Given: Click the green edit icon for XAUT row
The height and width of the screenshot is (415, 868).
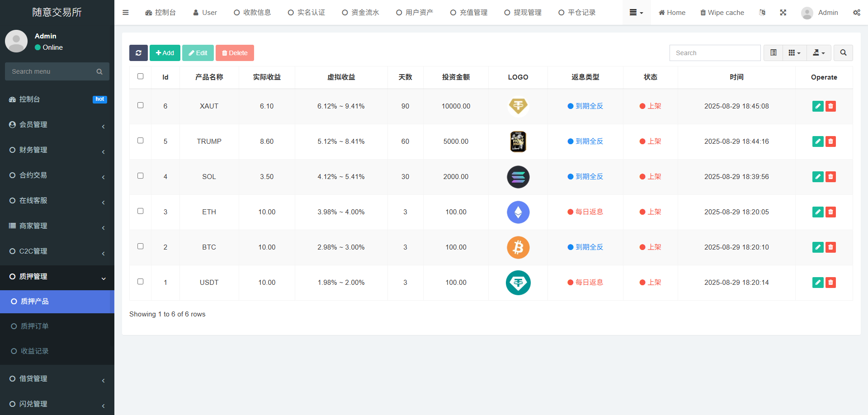Looking at the screenshot, I should coord(817,106).
